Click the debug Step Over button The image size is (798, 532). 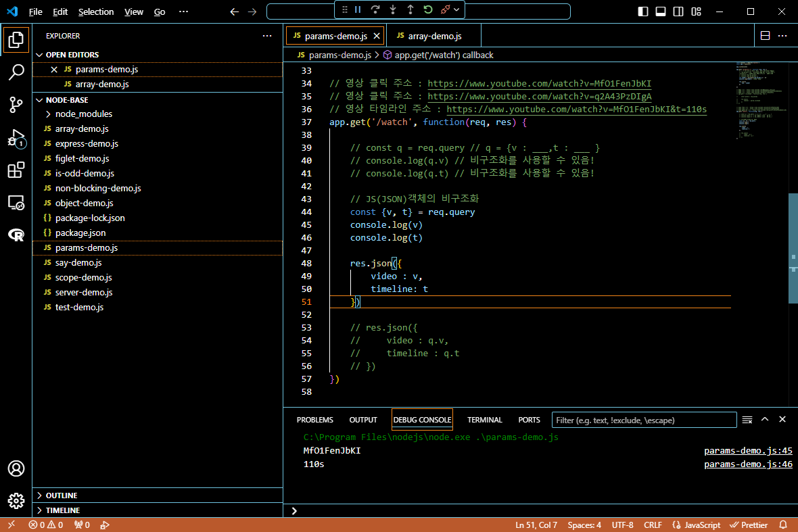tap(375, 9)
